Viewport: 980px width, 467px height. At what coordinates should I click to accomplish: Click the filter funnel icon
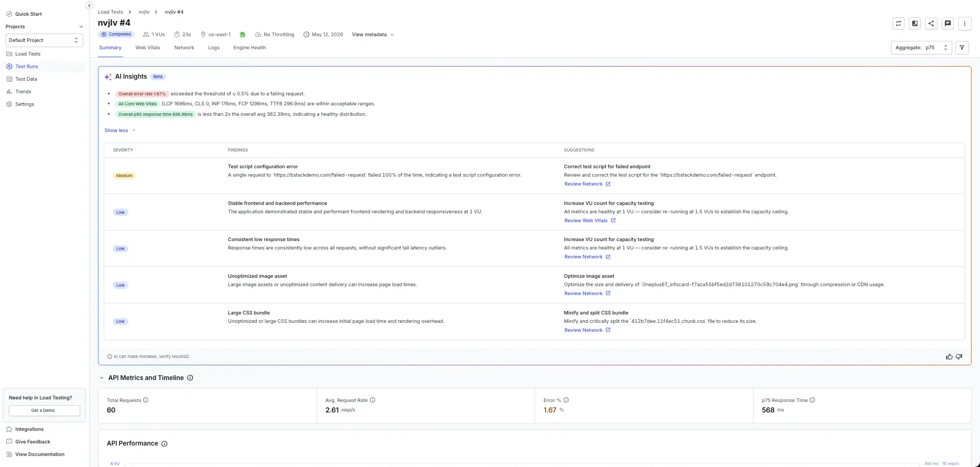pos(962,48)
